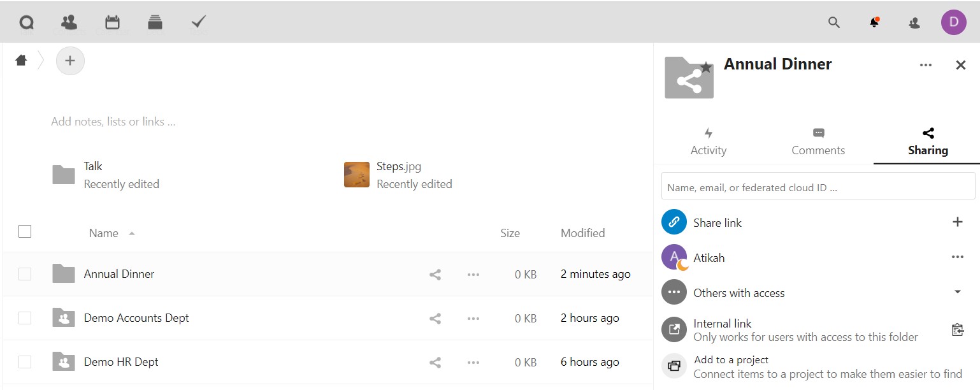The width and height of the screenshot is (980, 390).
Task: Open the Tasks checkmark icon
Action: coord(199,22)
